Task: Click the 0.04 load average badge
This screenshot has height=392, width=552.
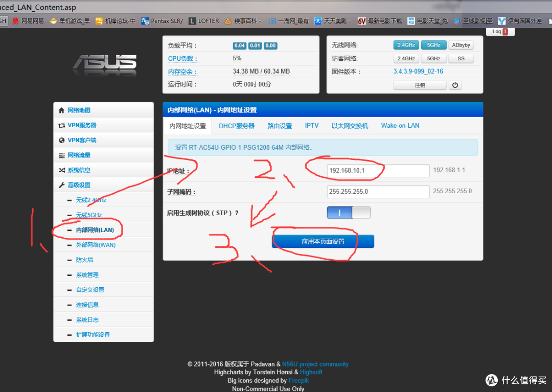Action: coord(239,46)
